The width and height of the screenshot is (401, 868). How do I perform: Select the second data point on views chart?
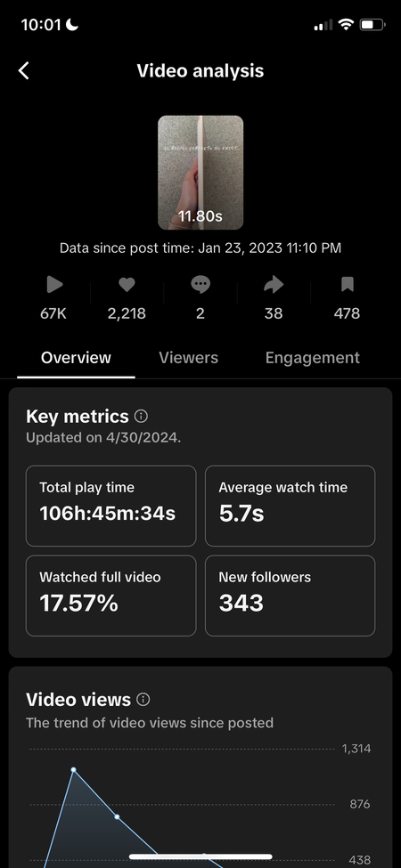(x=117, y=816)
